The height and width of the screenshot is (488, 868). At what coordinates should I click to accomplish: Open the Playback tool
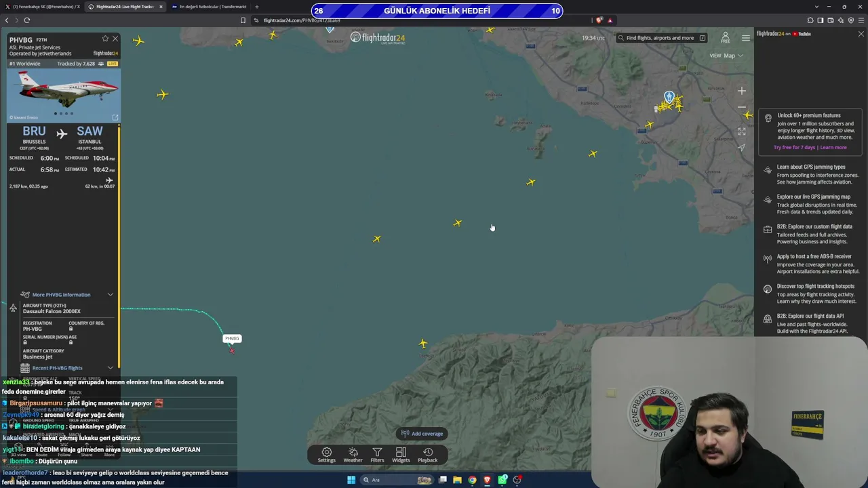pos(428,455)
